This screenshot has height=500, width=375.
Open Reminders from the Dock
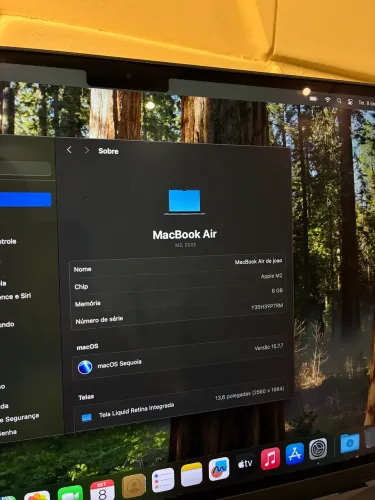point(163,480)
